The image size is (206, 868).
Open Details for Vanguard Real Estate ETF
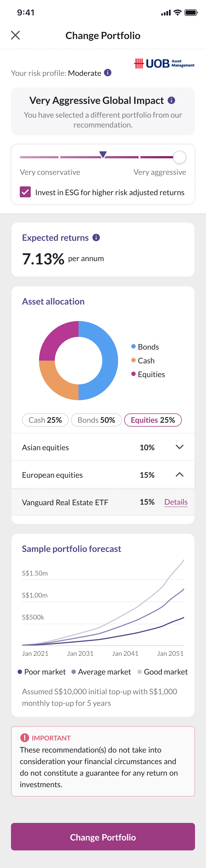[x=176, y=502]
